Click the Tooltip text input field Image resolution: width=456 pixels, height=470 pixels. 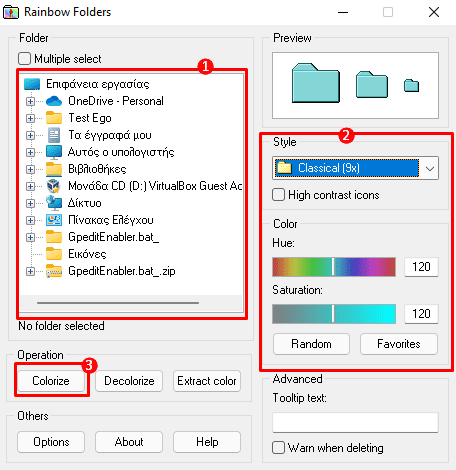pos(355,422)
